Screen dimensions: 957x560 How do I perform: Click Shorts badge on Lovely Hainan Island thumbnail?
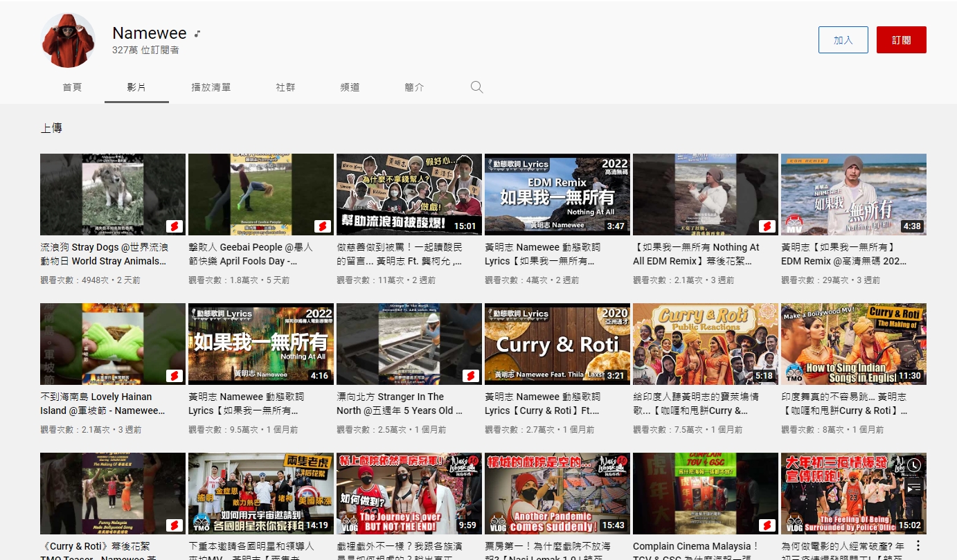[x=175, y=376]
